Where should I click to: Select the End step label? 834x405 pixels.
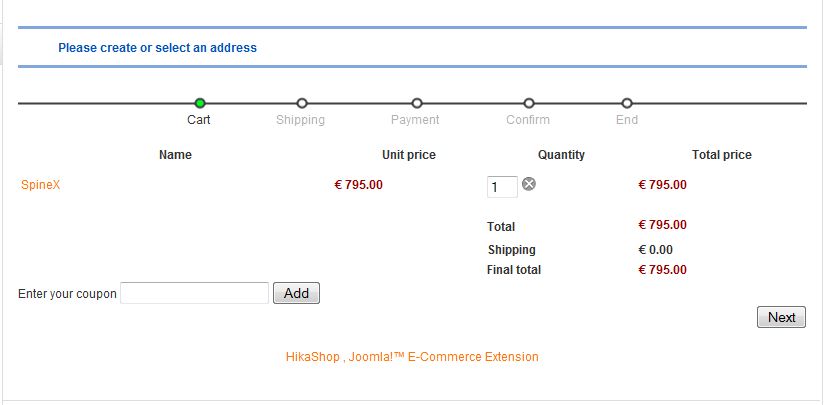[627, 120]
